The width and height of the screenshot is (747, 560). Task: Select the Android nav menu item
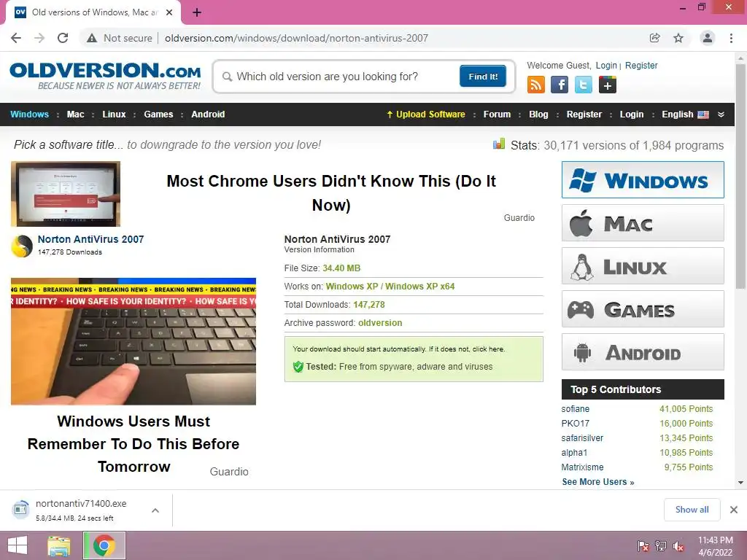208,114
